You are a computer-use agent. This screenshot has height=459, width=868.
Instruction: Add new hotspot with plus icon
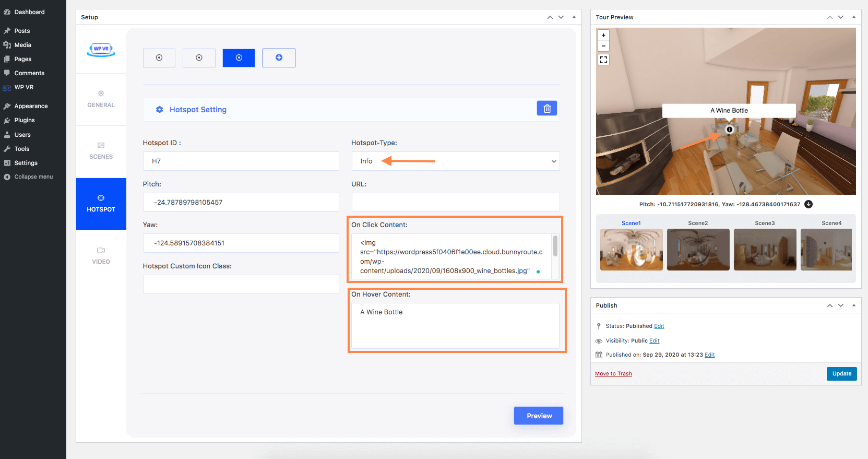point(279,58)
